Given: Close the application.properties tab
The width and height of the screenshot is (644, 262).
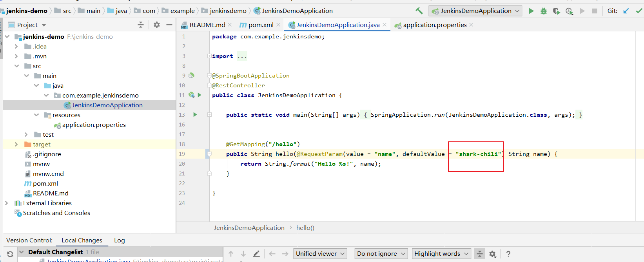Looking at the screenshot, I should coord(471,25).
